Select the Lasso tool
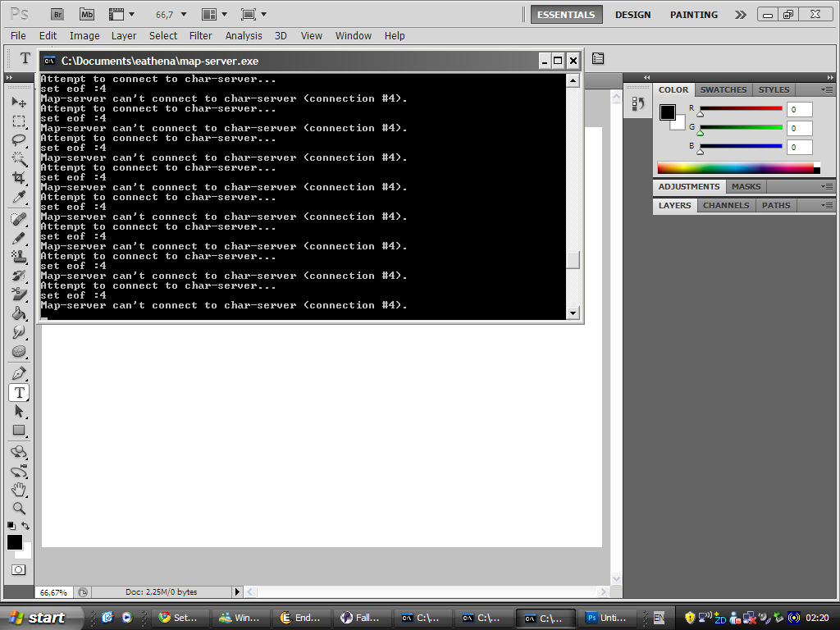840x630 pixels. tap(19, 139)
